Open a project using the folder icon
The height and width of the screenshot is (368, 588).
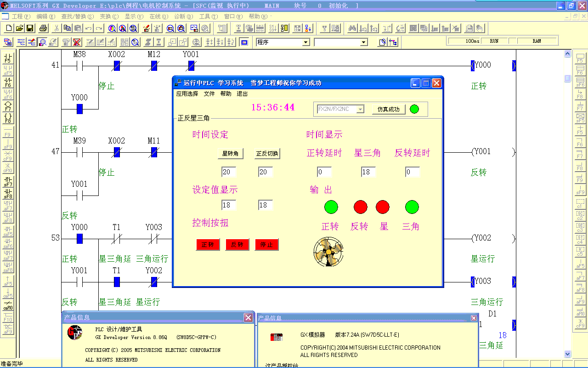pyautogui.click(x=19, y=28)
